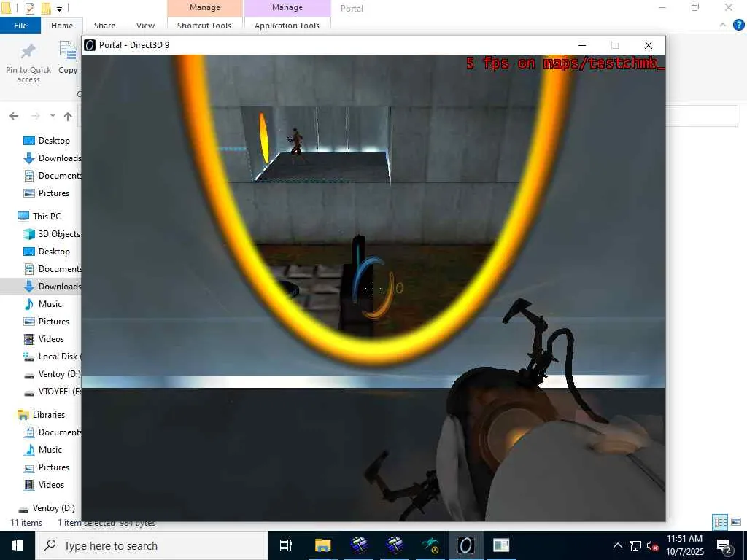Go up one folder level
The width and height of the screenshot is (747, 560).
pos(68,116)
